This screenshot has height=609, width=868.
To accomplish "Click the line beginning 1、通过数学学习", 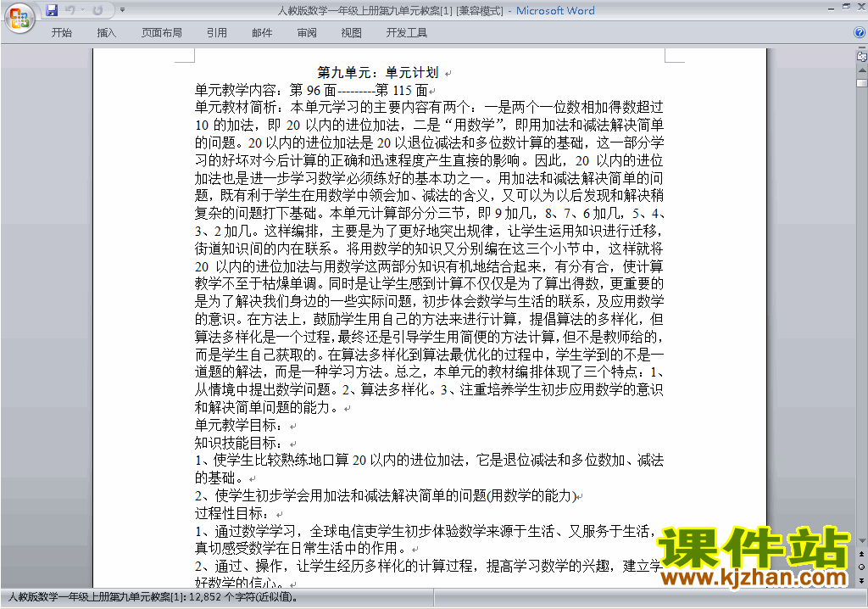I will click(x=425, y=532).
